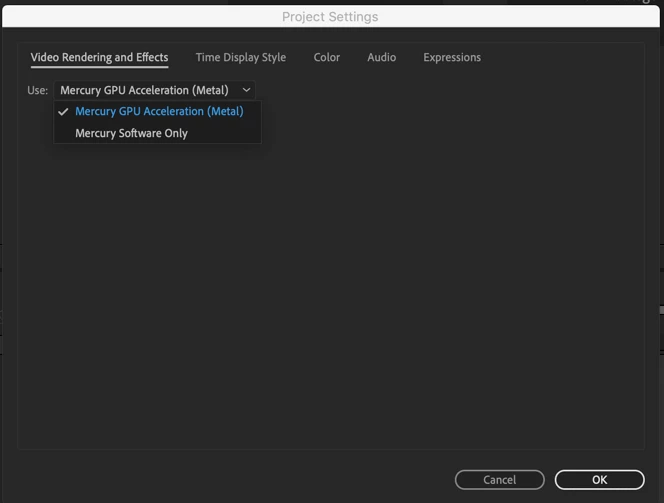The height and width of the screenshot is (503, 664).
Task: Open the Audio tab
Action: [382, 58]
